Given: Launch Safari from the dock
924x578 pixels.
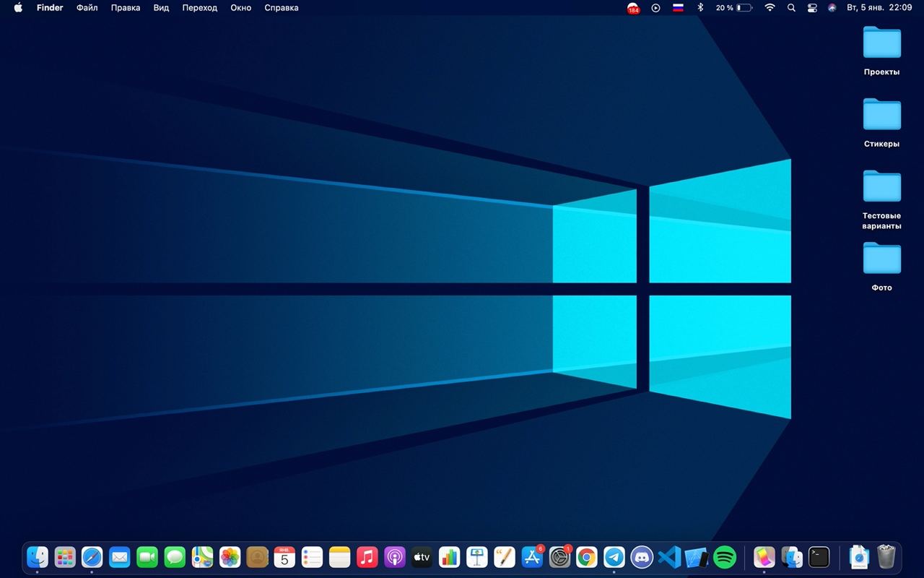Looking at the screenshot, I should tap(92, 557).
